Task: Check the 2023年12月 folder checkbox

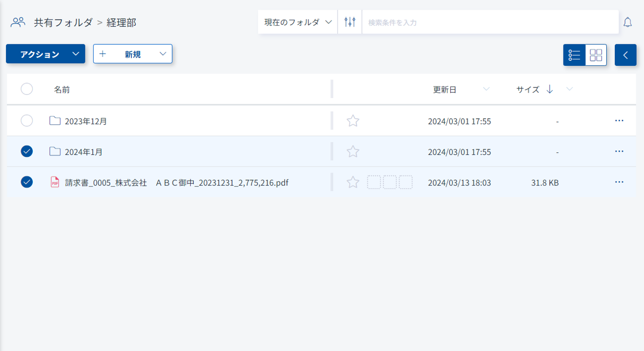Action: 27,121
